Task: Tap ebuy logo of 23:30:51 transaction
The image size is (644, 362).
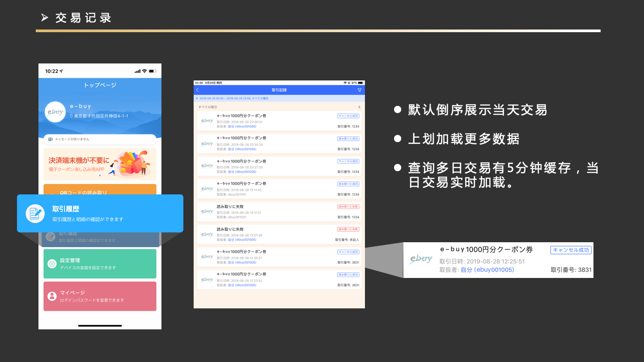Action: coord(207,121)
